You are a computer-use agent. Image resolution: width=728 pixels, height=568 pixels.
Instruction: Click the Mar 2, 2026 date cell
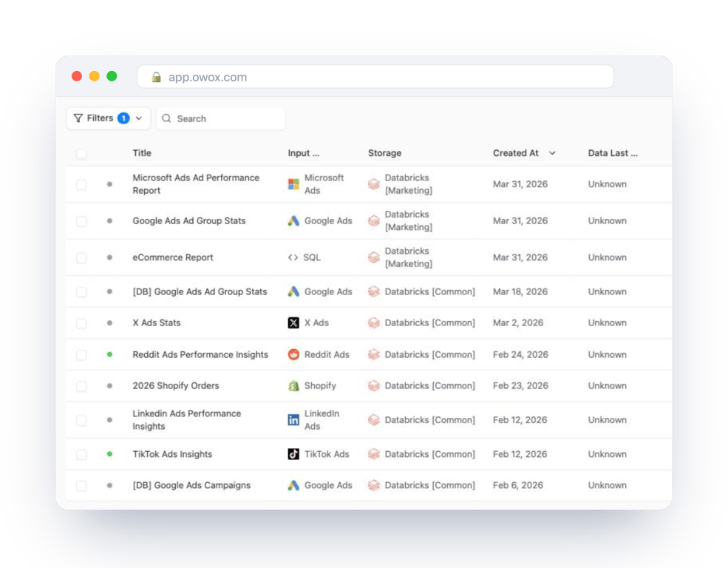pyautogui.click(x=518, y=322)
